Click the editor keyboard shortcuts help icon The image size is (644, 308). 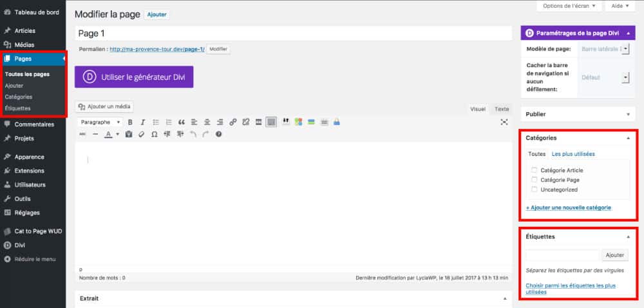(x=218, y=134)
